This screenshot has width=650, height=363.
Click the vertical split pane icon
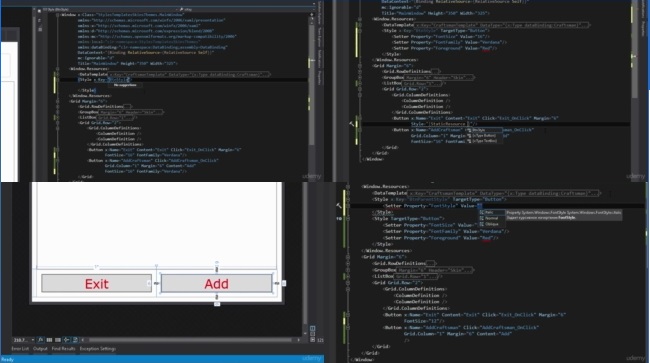point(313,328)
